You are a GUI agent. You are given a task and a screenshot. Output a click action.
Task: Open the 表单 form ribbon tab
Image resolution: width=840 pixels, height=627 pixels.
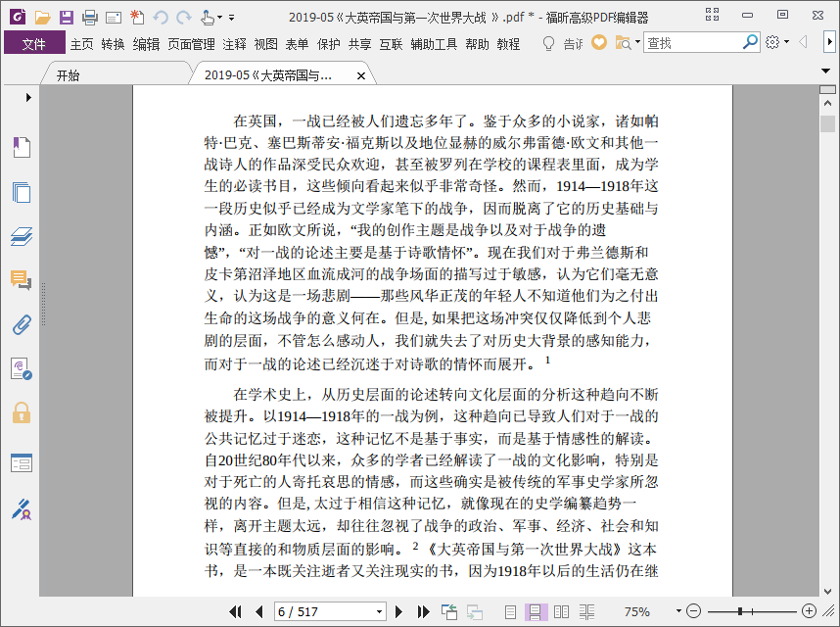click(x=297, y=44)
